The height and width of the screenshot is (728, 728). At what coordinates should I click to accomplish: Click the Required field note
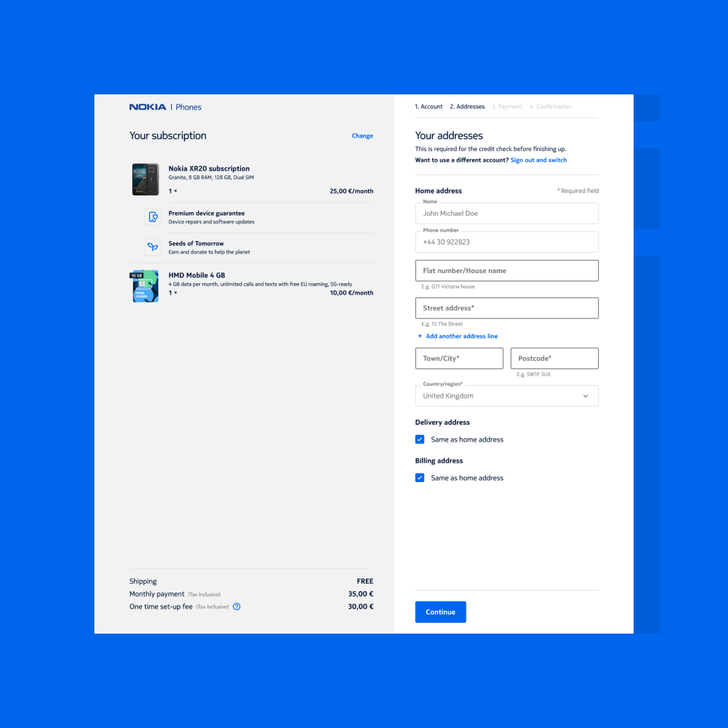pos(578,191)
